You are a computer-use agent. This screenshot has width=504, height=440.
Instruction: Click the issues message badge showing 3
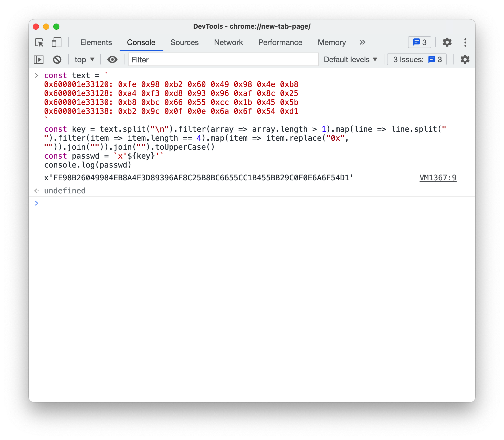[419, 42]
